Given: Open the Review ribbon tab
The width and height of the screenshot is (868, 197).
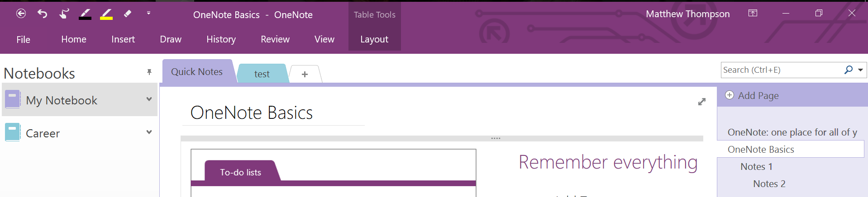Looking at the screenshot, I should click(275, 39).
